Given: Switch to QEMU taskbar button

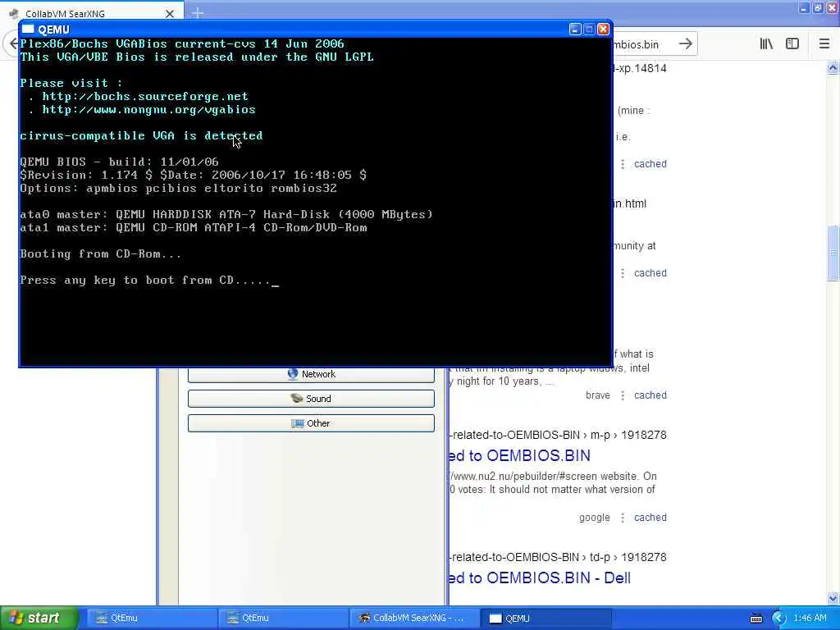Looking at the screenshot, I should 545,619.
